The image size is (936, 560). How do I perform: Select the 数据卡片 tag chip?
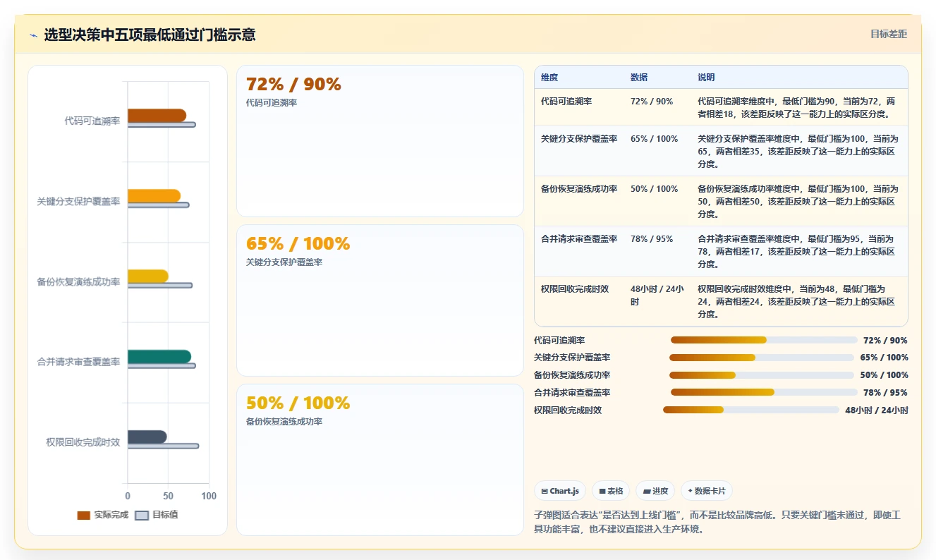click(706, 491)
